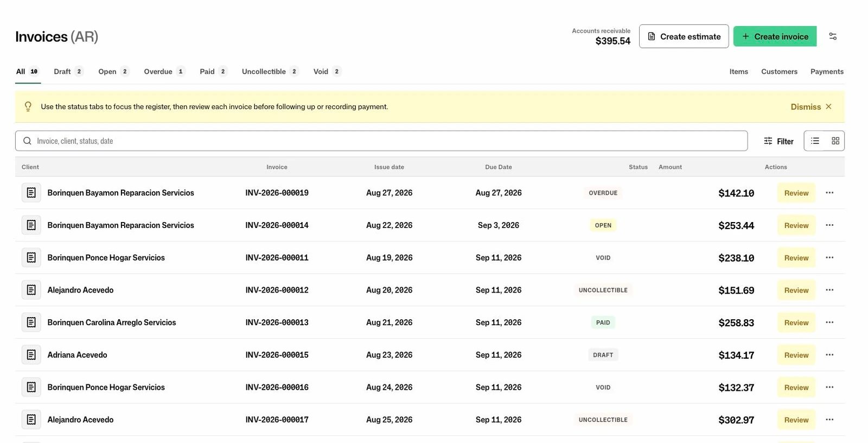This screenshot has width=868, height=443.
Task: Open more actions for INV-2026-000016
Action: [x=829, y=387]
